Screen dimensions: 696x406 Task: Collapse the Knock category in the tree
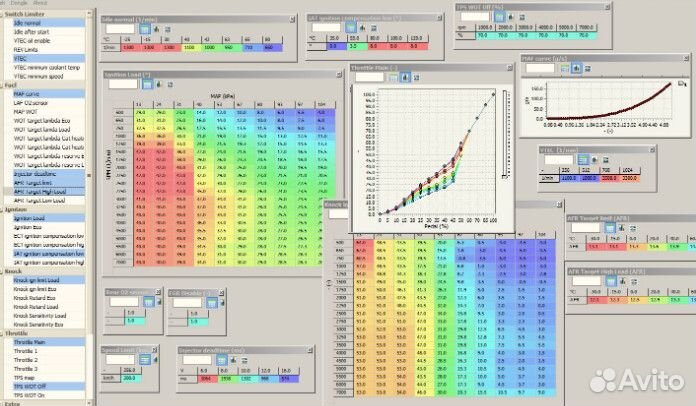coord(3,270)
